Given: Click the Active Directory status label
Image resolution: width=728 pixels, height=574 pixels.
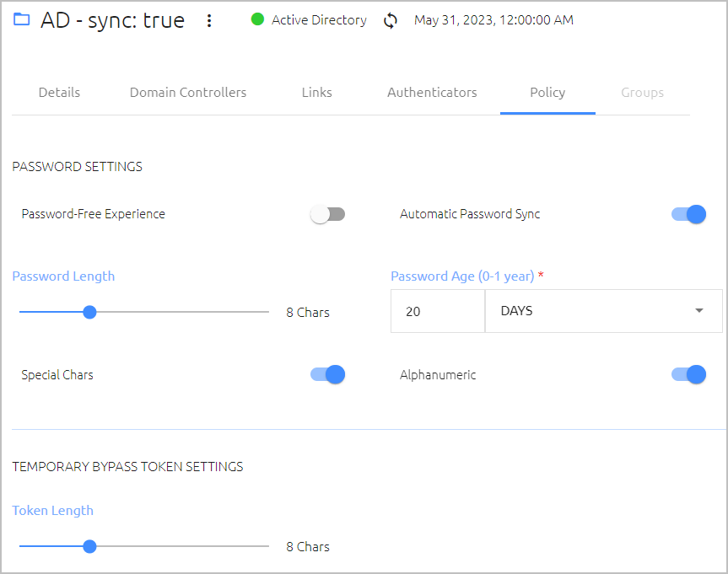Looking at the screenshot, I should (x=319, y=20).
